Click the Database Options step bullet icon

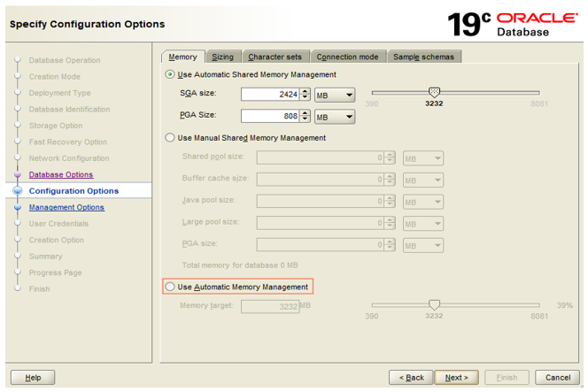(x=17, y=174)
